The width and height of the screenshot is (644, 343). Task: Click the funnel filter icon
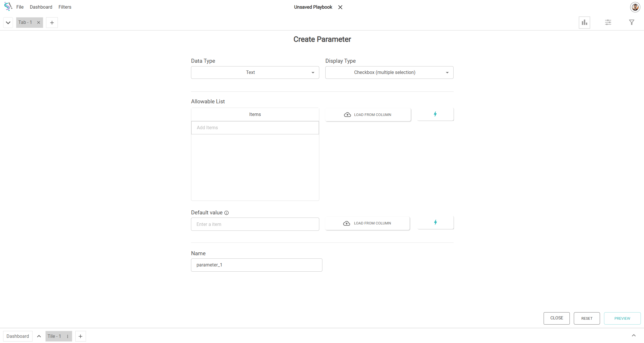(x=631, y=22)
